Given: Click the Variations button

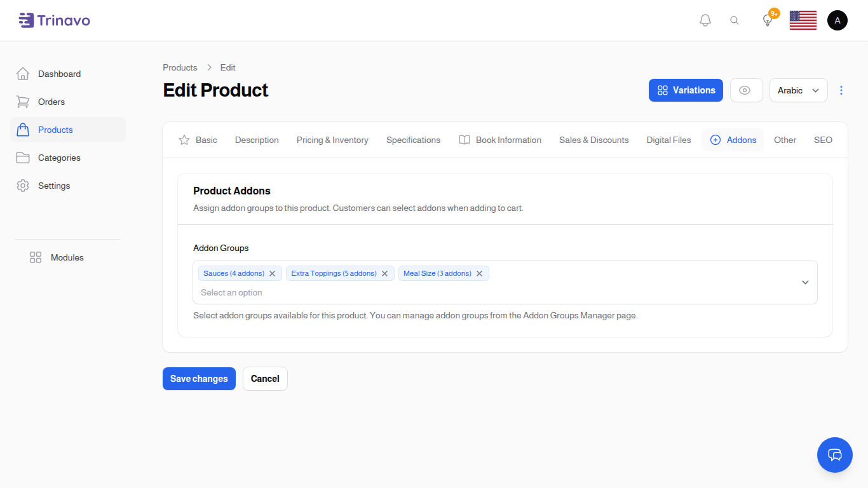Looking at the screenshot, I should [686, 90].
